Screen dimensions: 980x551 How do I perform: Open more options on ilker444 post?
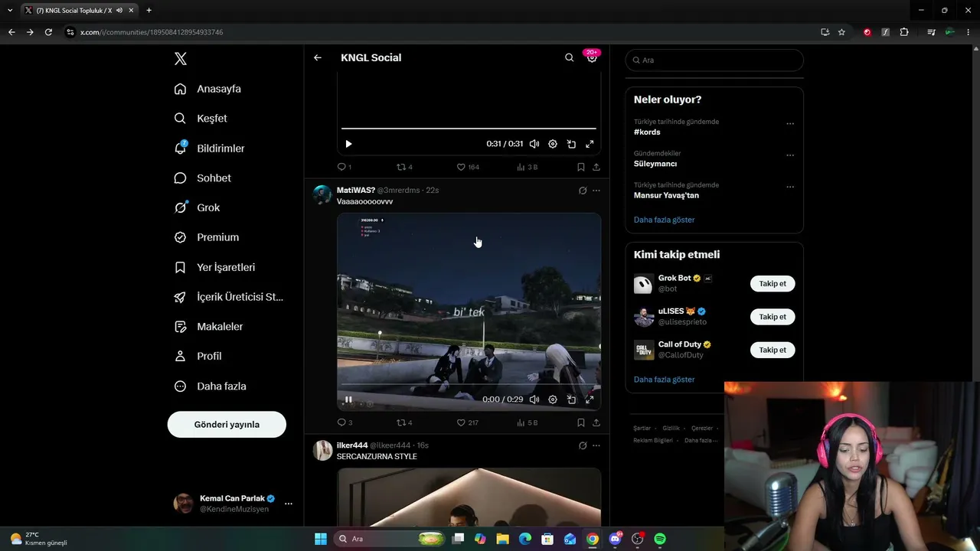[x=596, y=445]
